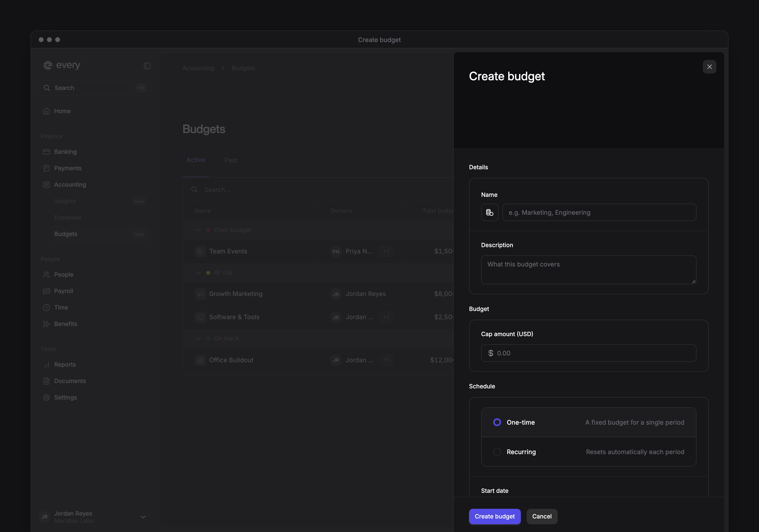Close the Create budget panel with X
This screenshot has width=759, height=532.
[709, 67]
